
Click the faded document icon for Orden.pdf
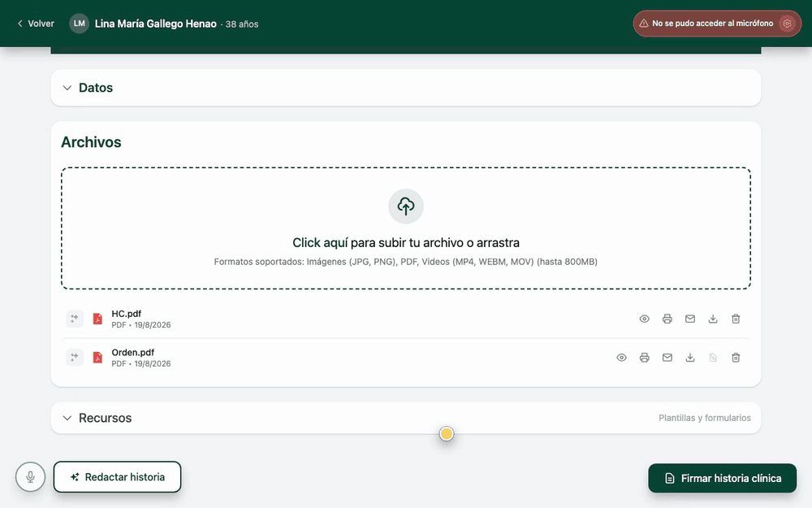click(713, 358)
